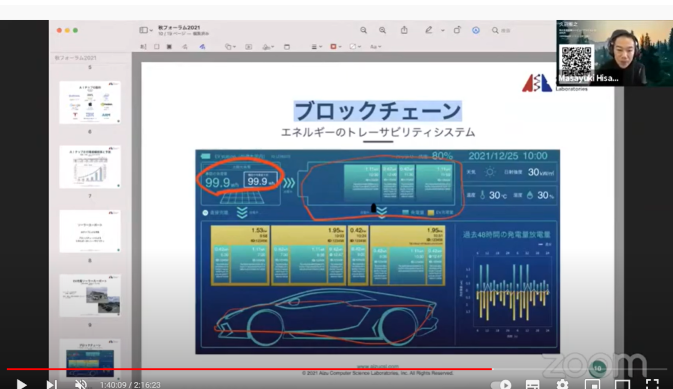Image resolution: width=673 pixels, height=389 pixels.
Task: Select the page 9 thumbnail with car photos
Action: [90, 295]
